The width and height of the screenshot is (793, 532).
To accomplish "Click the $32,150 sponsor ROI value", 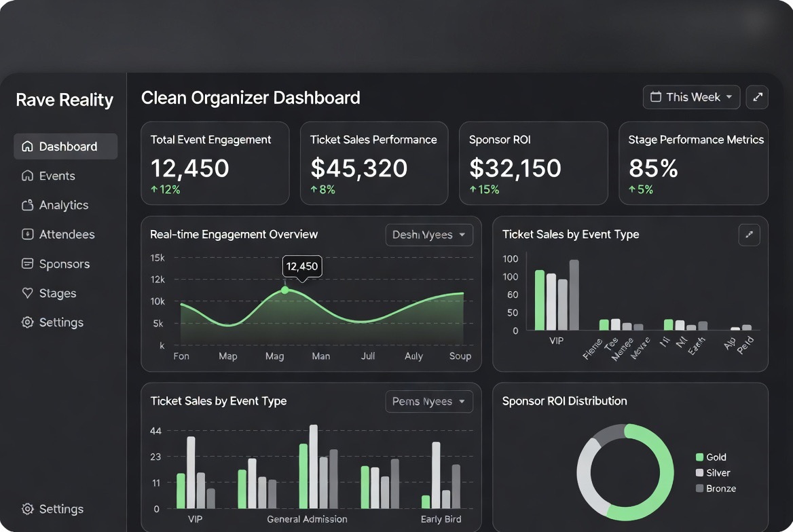I will [515, 168].
